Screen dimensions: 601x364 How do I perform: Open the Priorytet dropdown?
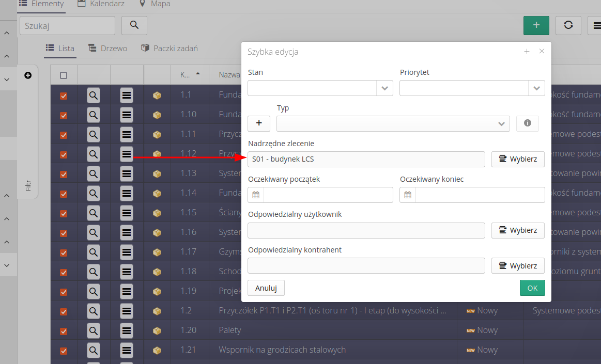536,88
